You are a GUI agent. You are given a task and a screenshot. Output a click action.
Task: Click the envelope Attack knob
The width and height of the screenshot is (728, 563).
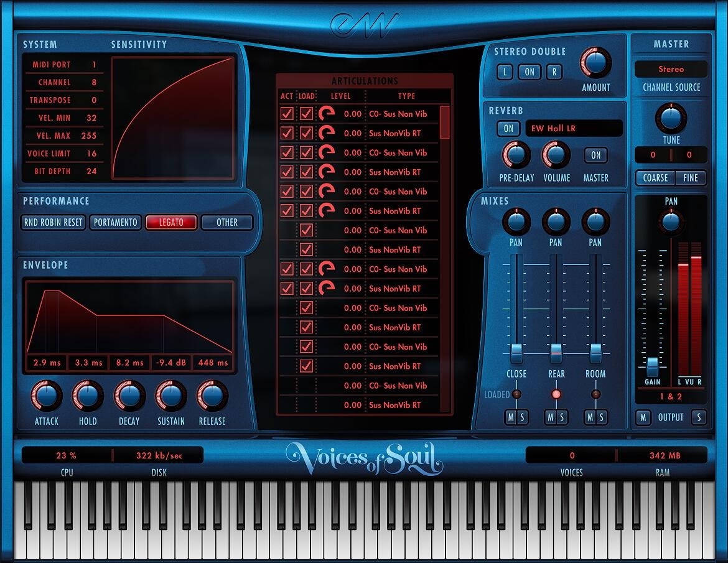47,396
